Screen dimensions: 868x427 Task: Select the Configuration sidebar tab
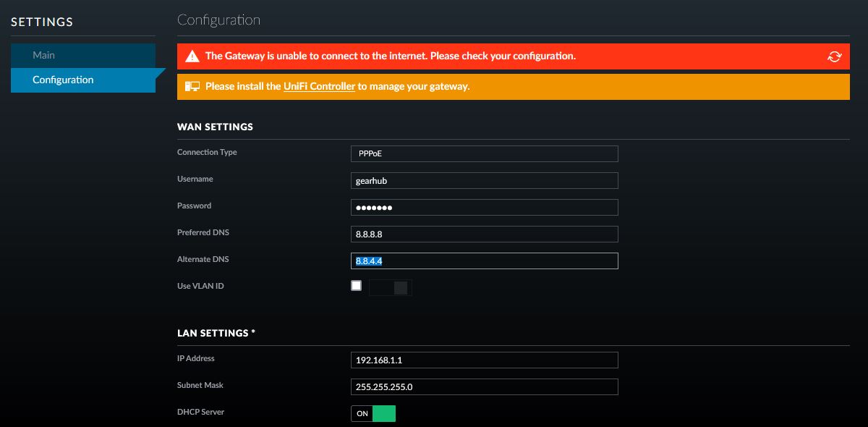pyautogui.click(x=83, y=80)
